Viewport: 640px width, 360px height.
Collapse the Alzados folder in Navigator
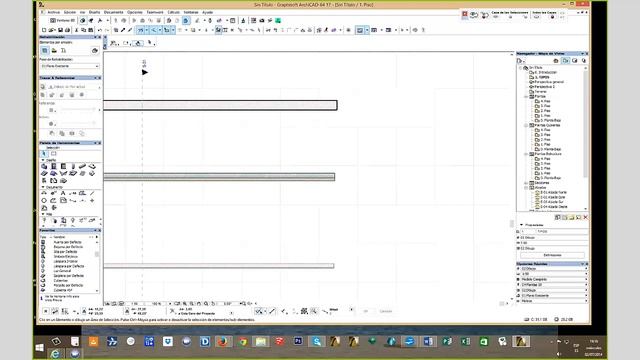click(x=526, y=188)
